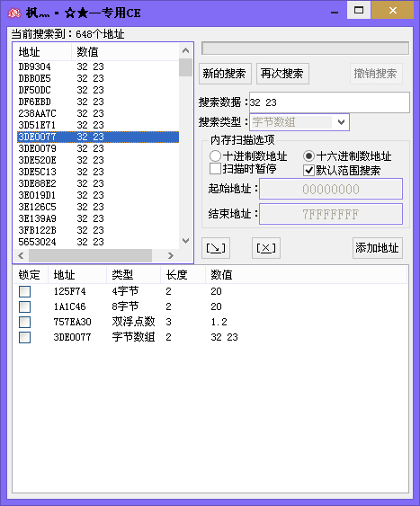Click 字节数组 type cell in saved table
This screenshot has height=506, width=420.
click(133, 337)
